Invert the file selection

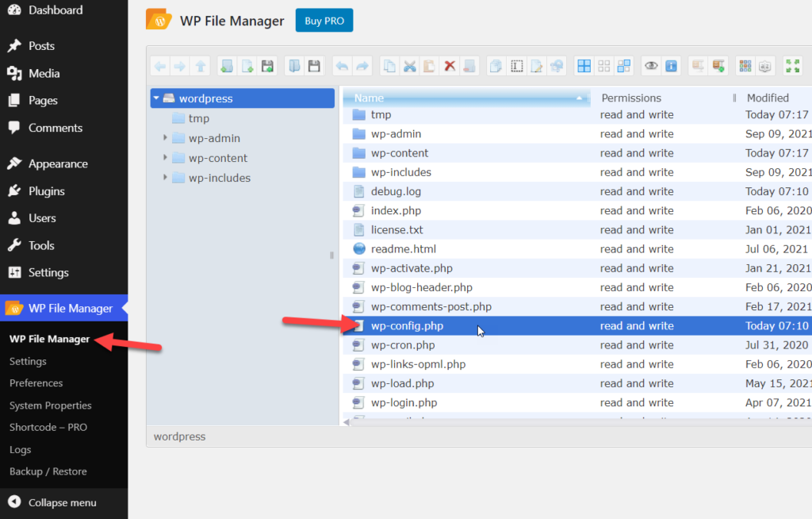pyautogui.click(x=624, y=67)
